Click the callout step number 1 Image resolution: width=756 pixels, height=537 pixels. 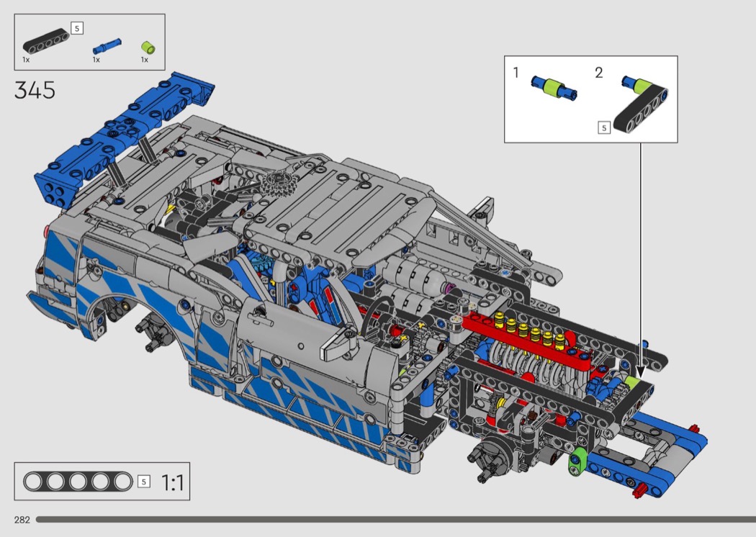click(x=516, y=73)
